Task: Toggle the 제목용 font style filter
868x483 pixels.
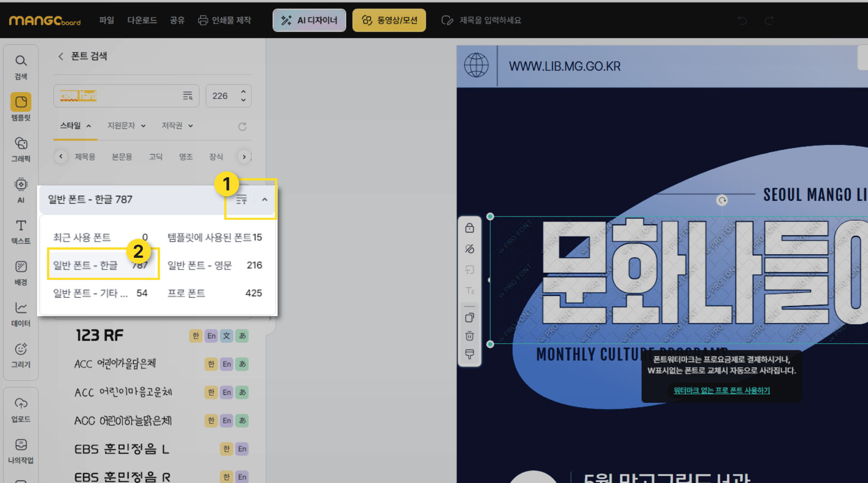Action: point(85,156)
